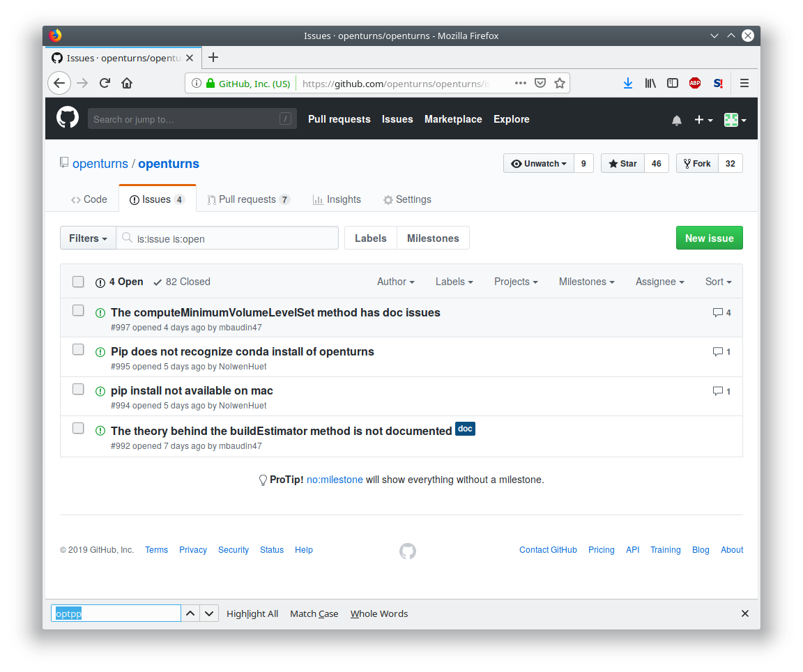The width and height of the screenshot is (803, 672).
Task: Click the New issue button
Action: click(x=709, y=238)
